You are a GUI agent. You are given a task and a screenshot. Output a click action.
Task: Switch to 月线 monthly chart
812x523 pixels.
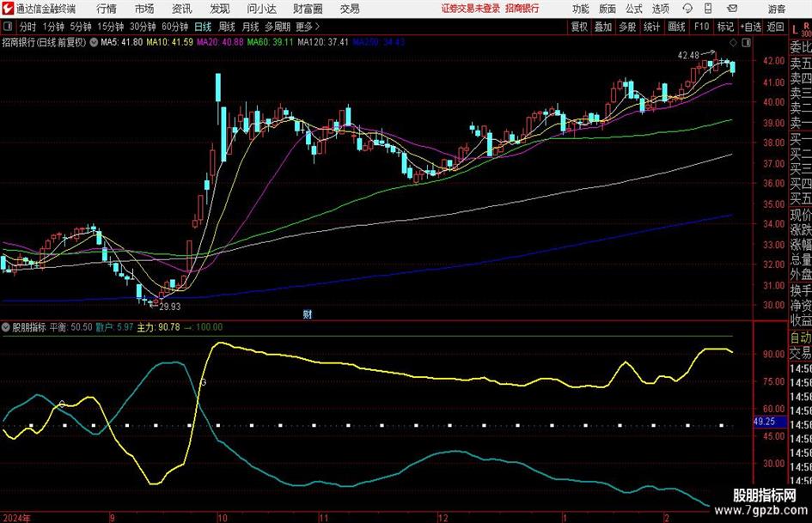pyautogui.click(x=250, y=27)
